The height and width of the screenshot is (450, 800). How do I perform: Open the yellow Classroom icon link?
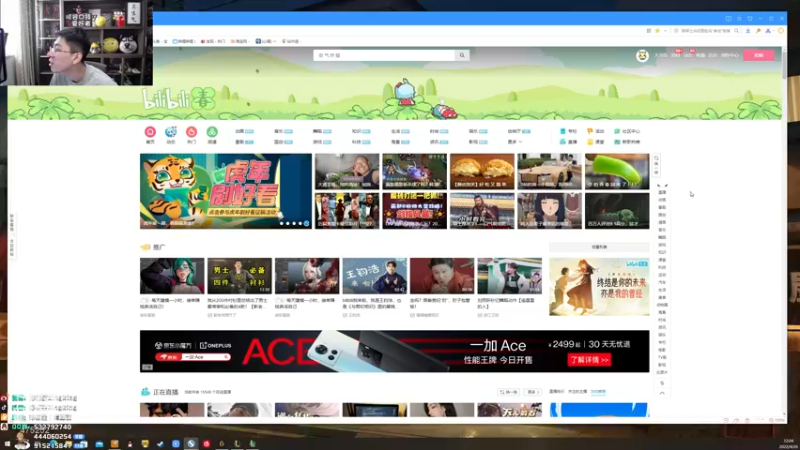595,142
